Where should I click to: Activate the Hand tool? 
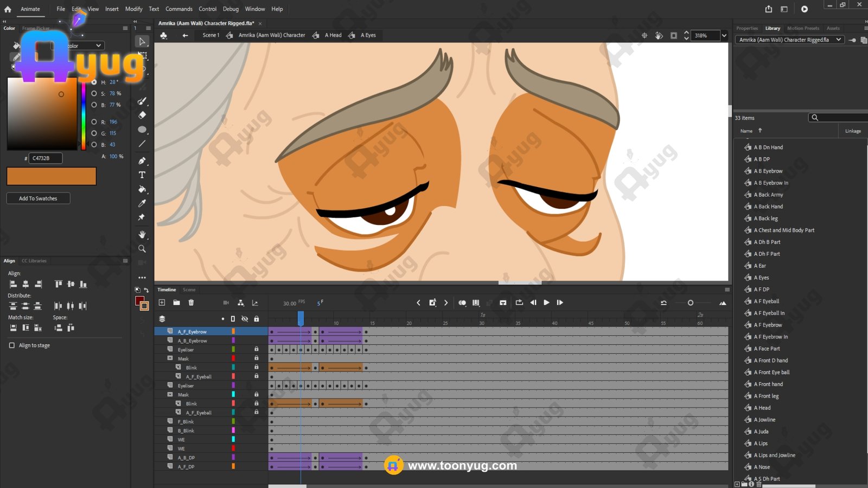142,234
